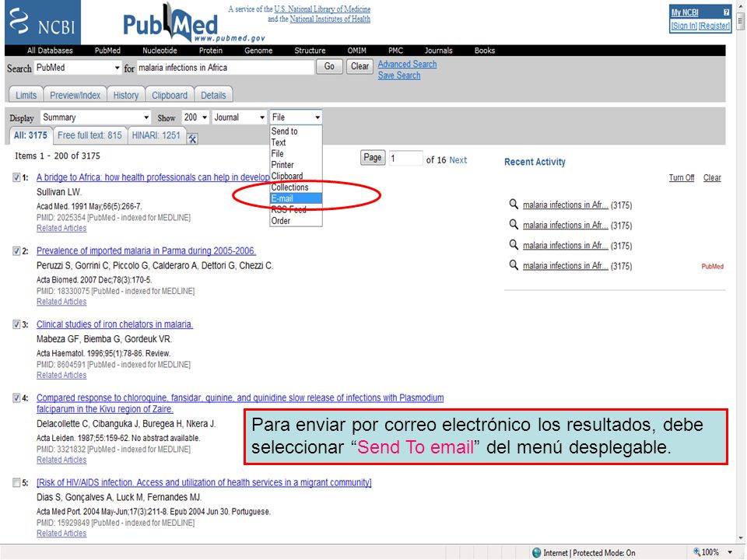
Task: Click the My NCBI help icon
Action: tap(726, 12)
